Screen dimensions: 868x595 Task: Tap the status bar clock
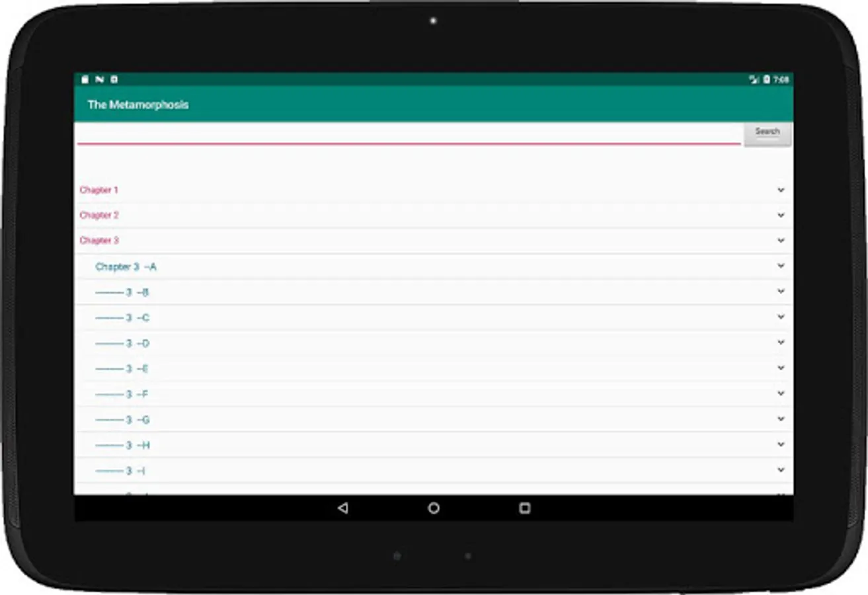[x=781, y=79]
